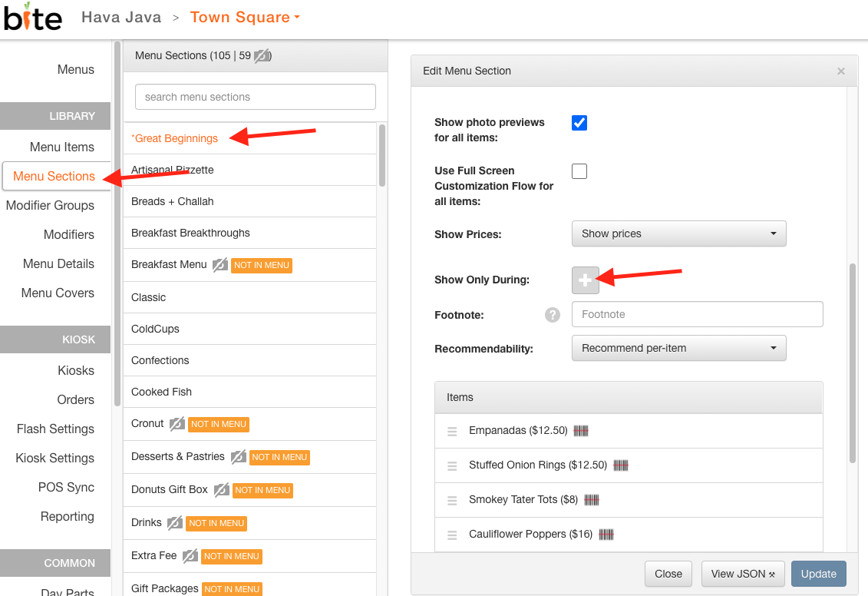868x596 pixels.
Task: Click the Update button
Action: coord(818,574)
